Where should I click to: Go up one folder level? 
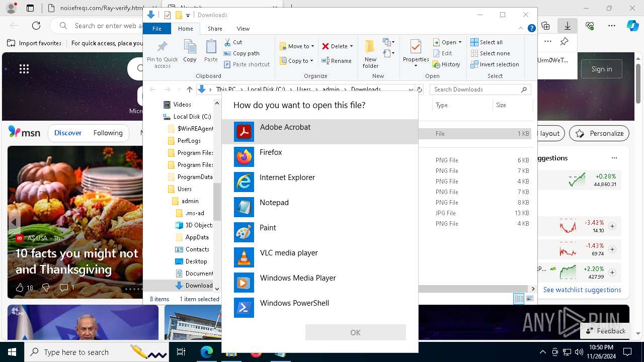[x=189, y=89]
